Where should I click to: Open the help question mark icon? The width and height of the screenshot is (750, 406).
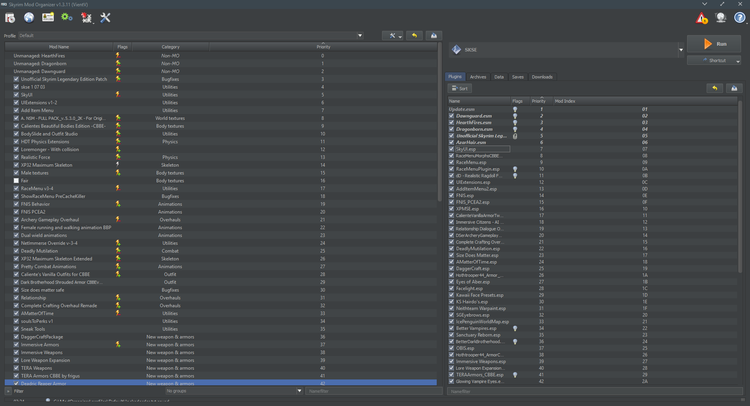(x=739, y=18)
